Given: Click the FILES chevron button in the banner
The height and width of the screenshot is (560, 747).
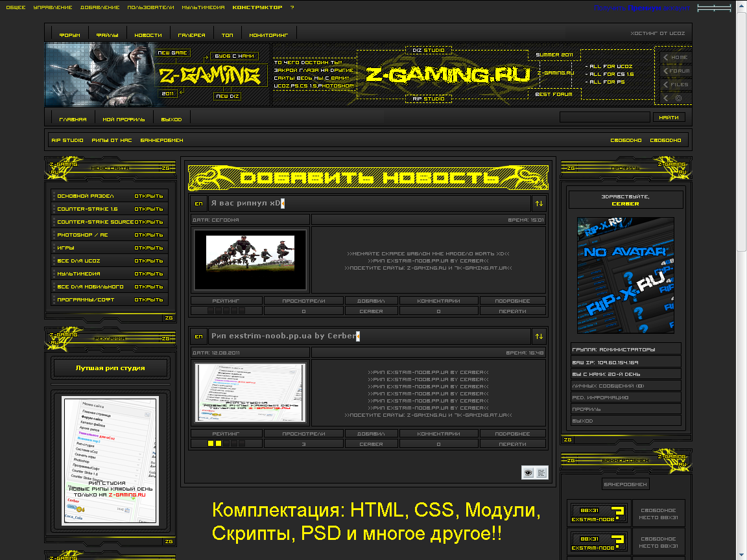Looking at the screenshot, I should [675, 85].
